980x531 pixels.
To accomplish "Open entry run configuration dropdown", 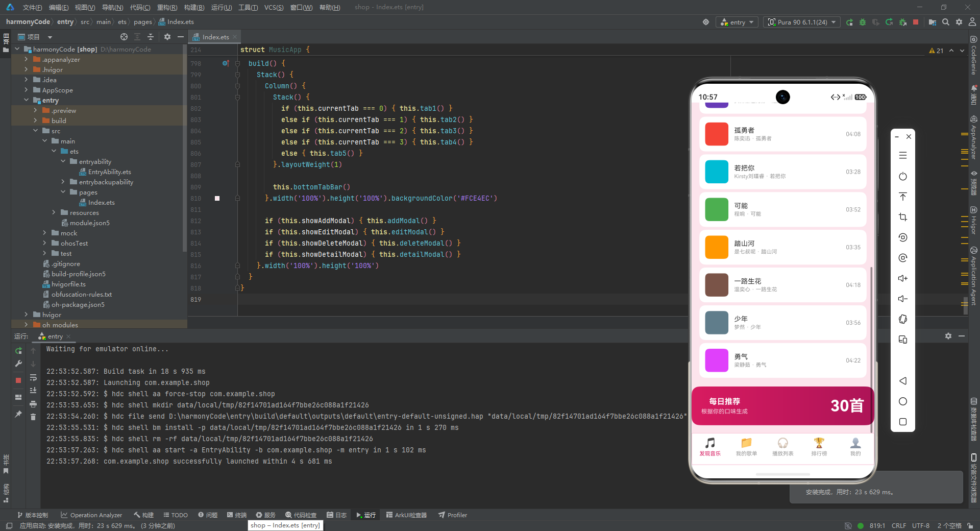I will point(737,22).
